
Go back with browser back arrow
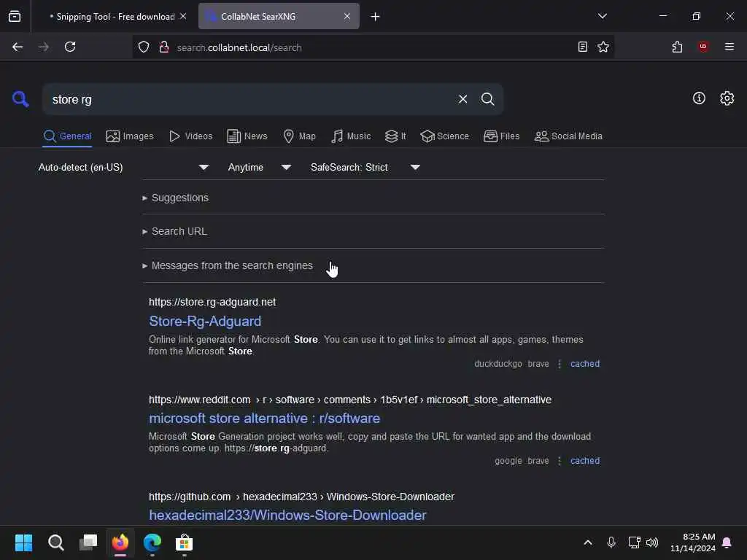pos(18,47)
